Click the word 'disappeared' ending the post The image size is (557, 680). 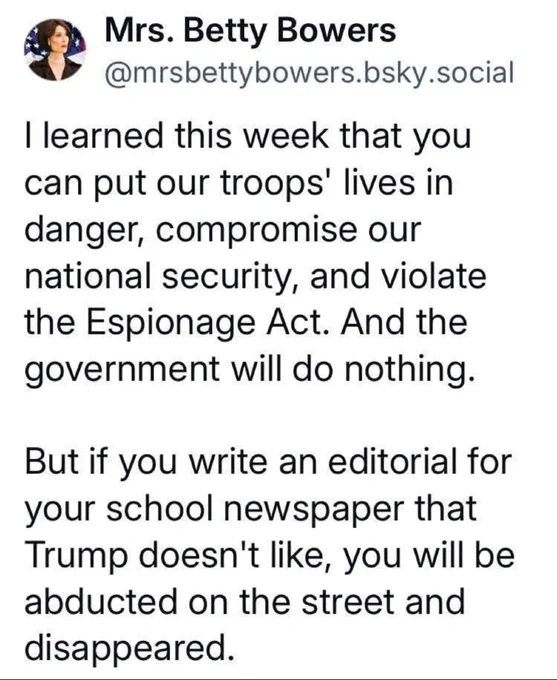(x=125, y=648)
